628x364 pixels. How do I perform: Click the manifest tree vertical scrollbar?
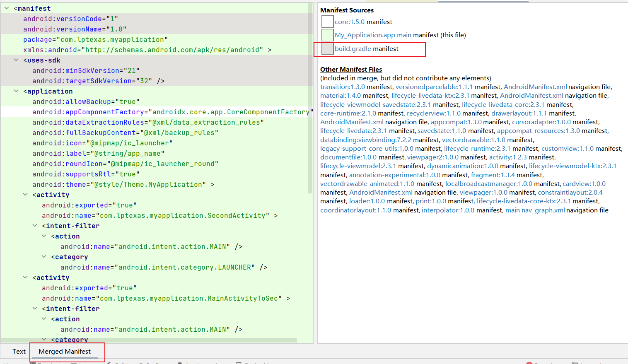[x=310, y=99]
